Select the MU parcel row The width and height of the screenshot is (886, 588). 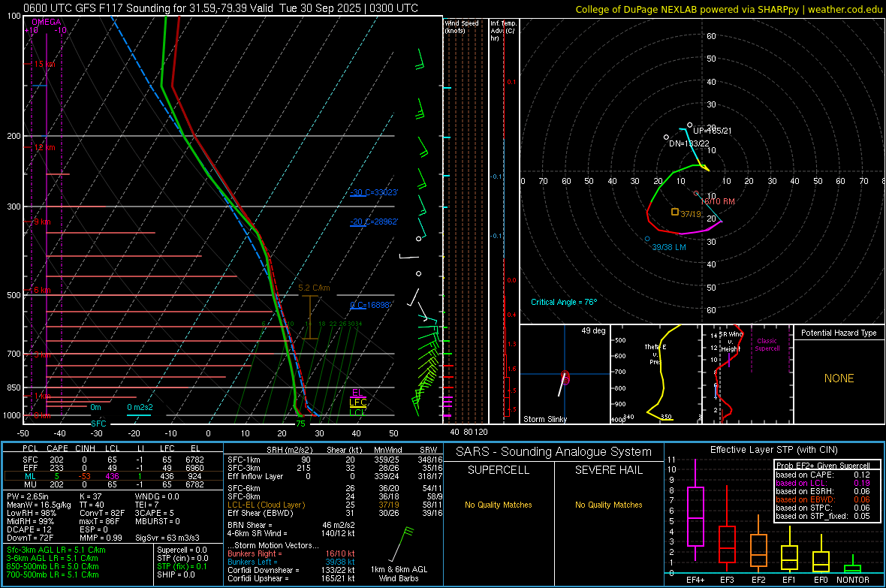click(113, 484)
